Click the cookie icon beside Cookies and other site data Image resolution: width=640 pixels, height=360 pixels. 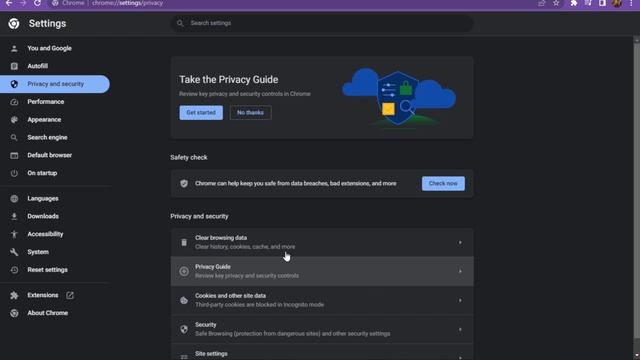click(184, 300)
